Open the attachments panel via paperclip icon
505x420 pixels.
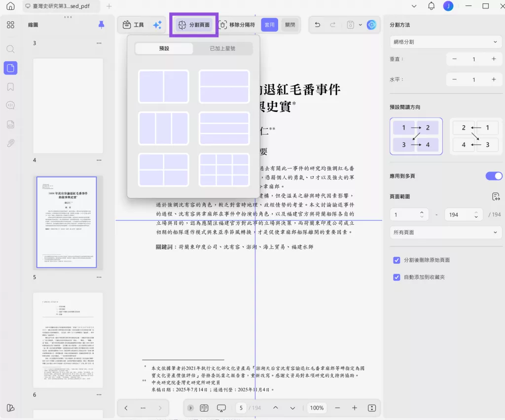(10, 144)
